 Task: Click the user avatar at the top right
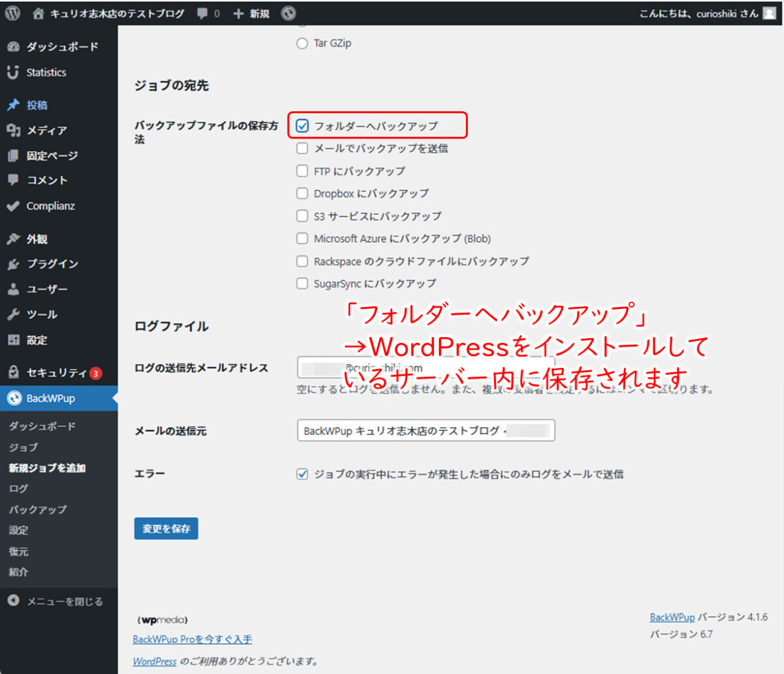(770, 13)
